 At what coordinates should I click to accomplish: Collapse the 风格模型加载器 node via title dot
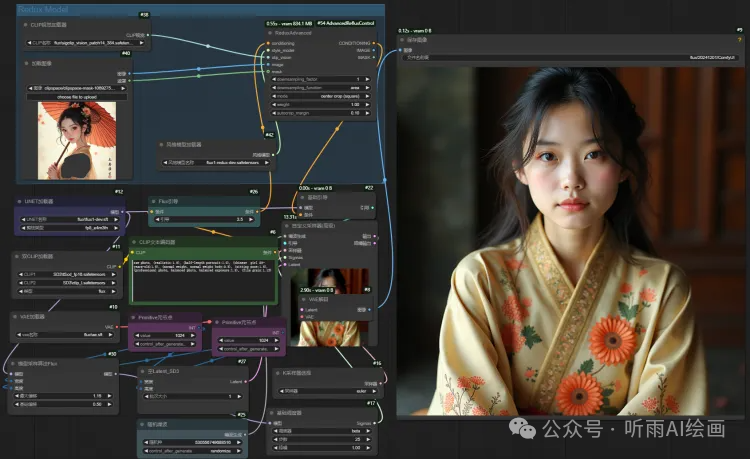tap(161, 144)
